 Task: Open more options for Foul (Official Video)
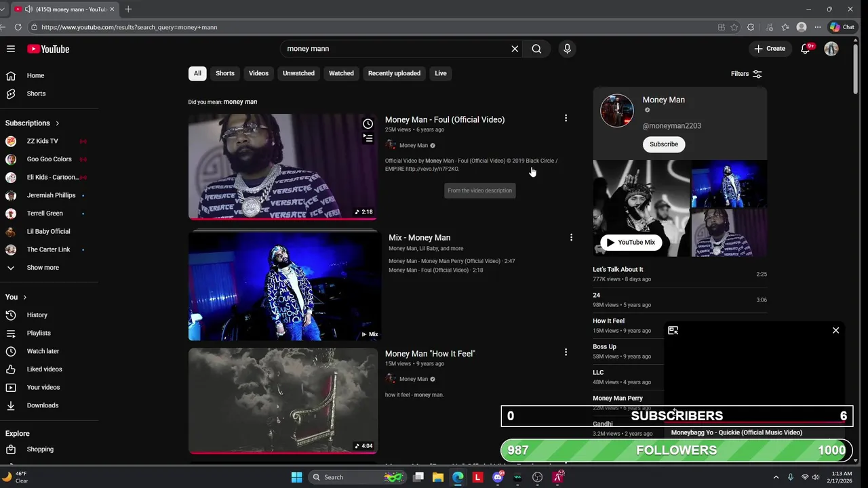pos(566,118)
